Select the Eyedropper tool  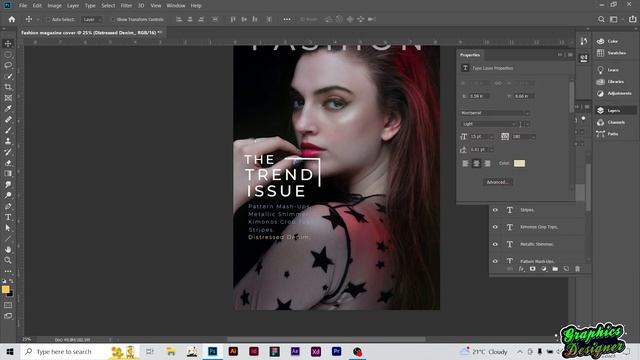tap(8, 109)
